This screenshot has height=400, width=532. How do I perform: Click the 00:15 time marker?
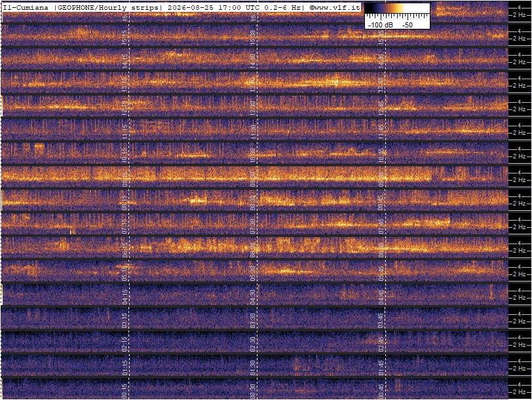124,391
